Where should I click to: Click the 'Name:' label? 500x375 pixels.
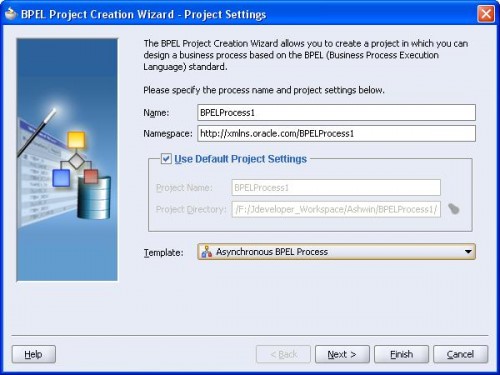[156, 113]
